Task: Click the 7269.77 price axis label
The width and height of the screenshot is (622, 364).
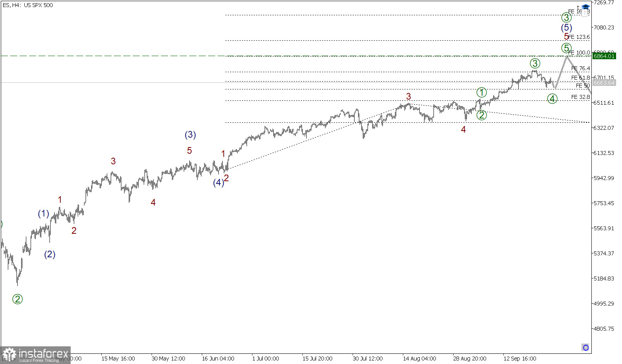Action: coord(604,2)
